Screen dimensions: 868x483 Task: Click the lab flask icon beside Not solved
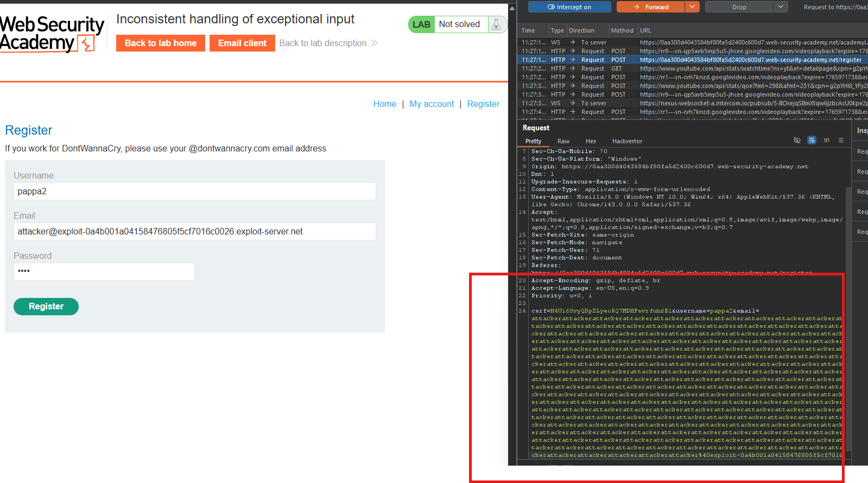(x=496, y=24)
